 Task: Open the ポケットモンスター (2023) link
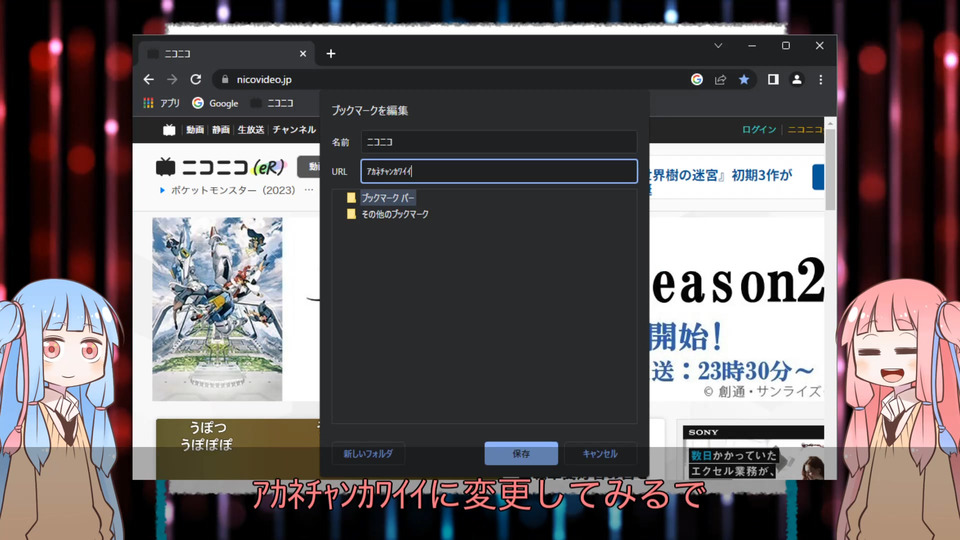click(233, 190)
